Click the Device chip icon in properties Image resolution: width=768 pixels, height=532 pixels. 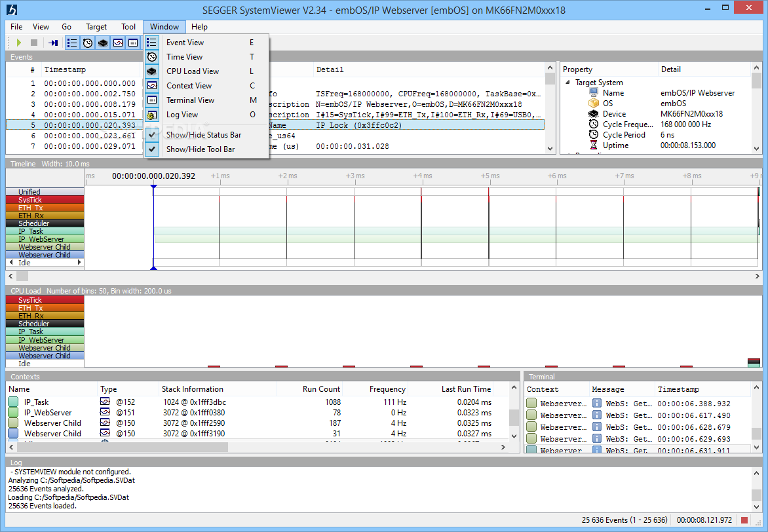594,113
